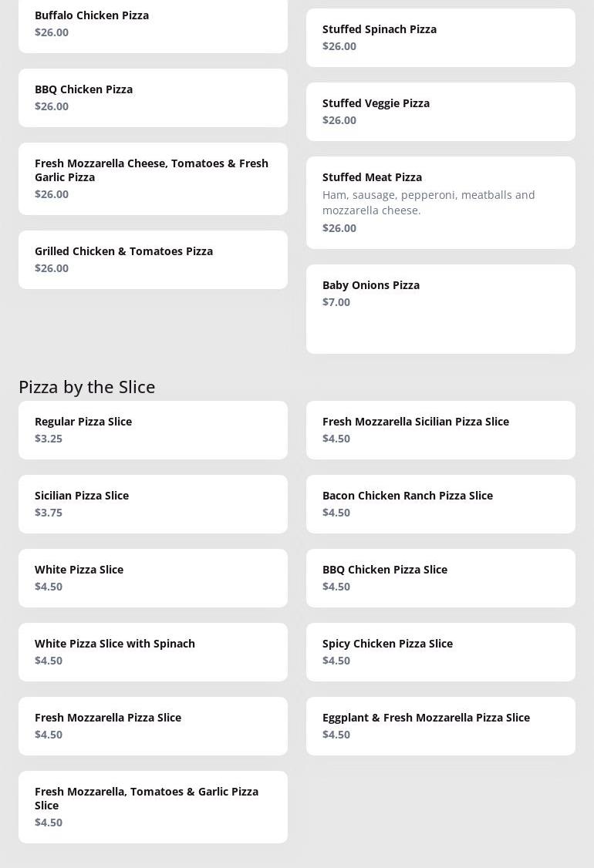The width and height of the screenshot is (594, 868).
Task: Click the Baby Onions Pizza card
Action: (440, 308)
